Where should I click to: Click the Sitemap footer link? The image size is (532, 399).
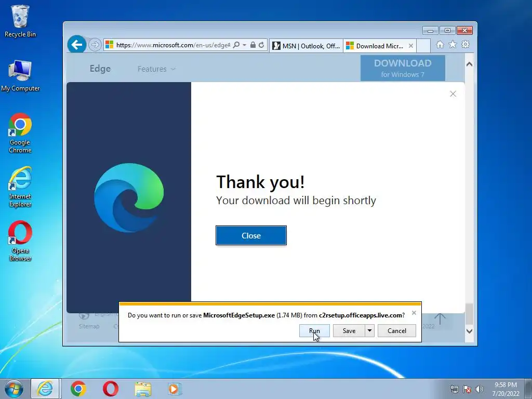point(89,326)
